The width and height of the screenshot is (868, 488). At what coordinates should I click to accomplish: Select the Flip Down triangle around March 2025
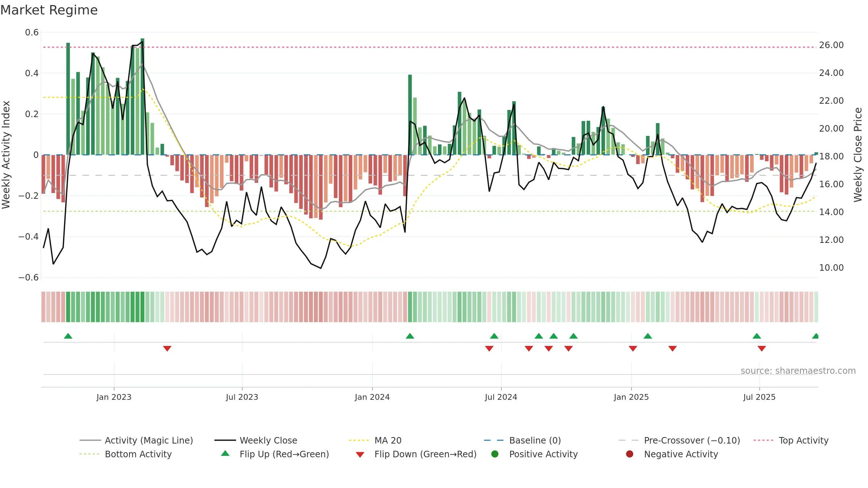(x=673, y=348)
